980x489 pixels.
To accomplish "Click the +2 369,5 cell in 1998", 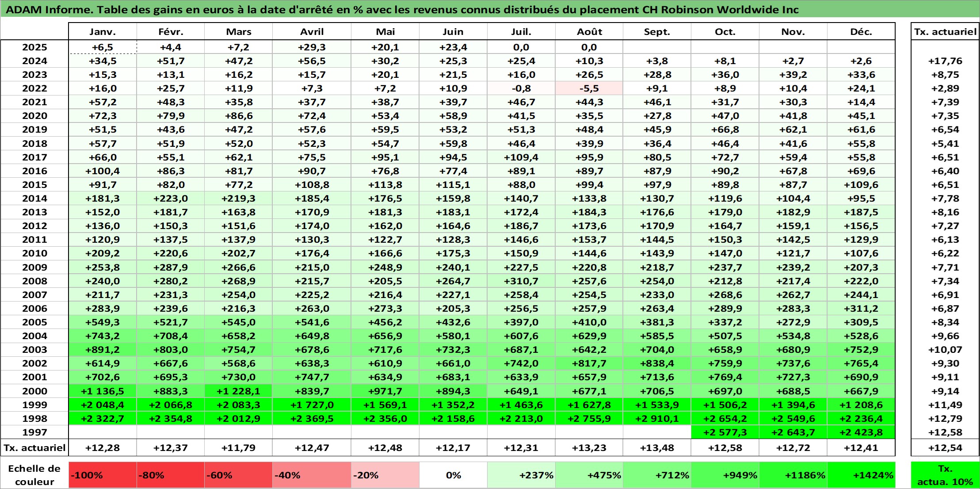I will 312,419.
